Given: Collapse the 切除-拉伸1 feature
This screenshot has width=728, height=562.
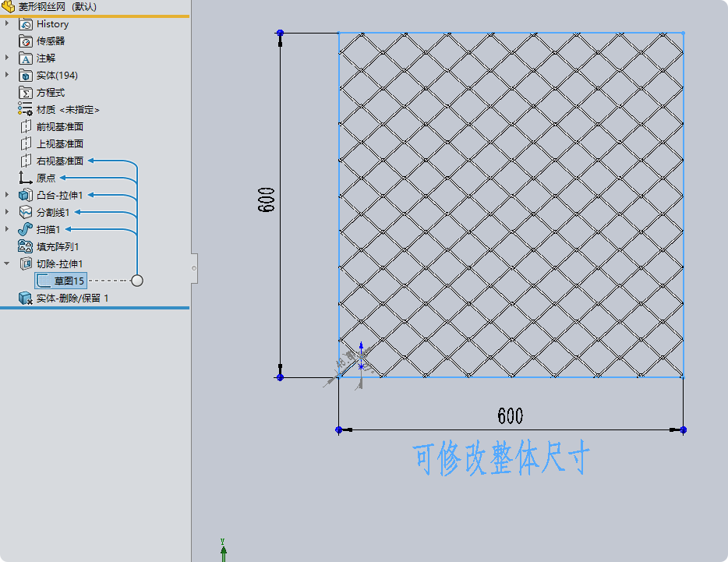Looking at the screenshot, I should [x=6, y=263].
